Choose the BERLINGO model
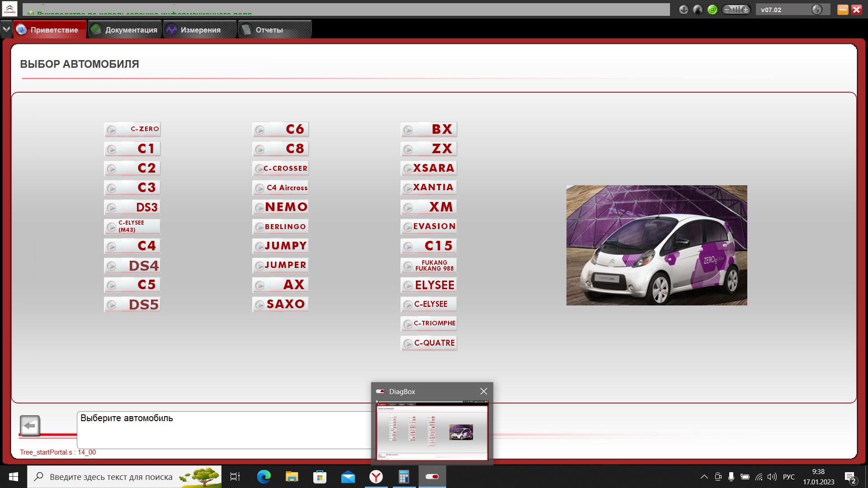Image resolution: width=868 pixels, height=488 pixels. [x=281, y=226]
